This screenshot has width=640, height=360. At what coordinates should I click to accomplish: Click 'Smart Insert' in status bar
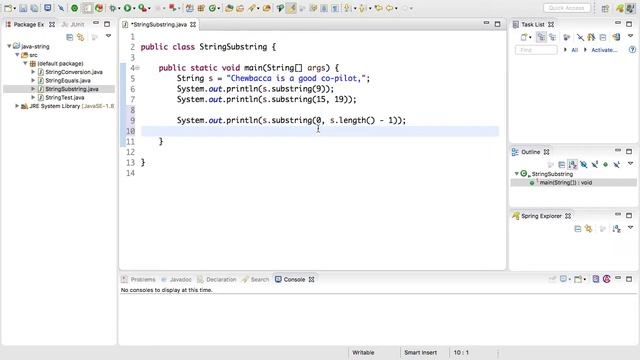tap(420, 352)
